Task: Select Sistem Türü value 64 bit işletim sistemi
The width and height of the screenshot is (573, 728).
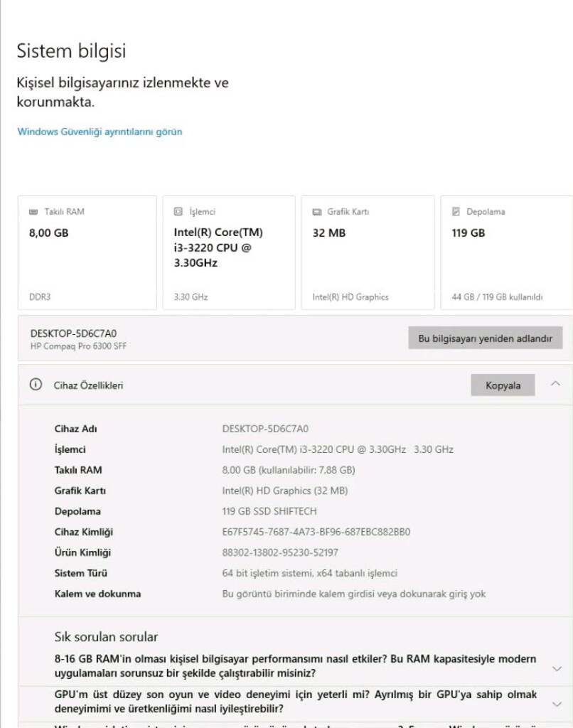Action: [x=310, y=573]
